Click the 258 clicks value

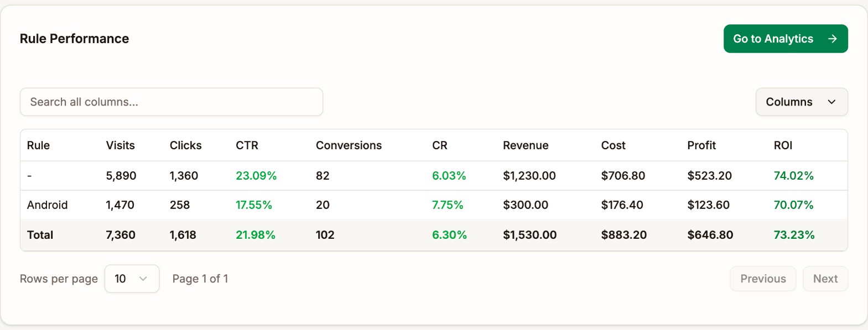click(179, 205)
